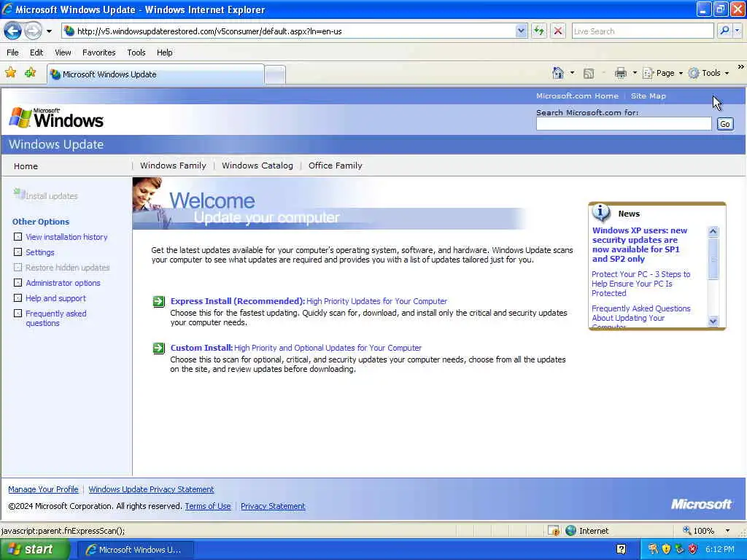
Task: Click the RSS feeds icon
Action: (x=589, y=73)
